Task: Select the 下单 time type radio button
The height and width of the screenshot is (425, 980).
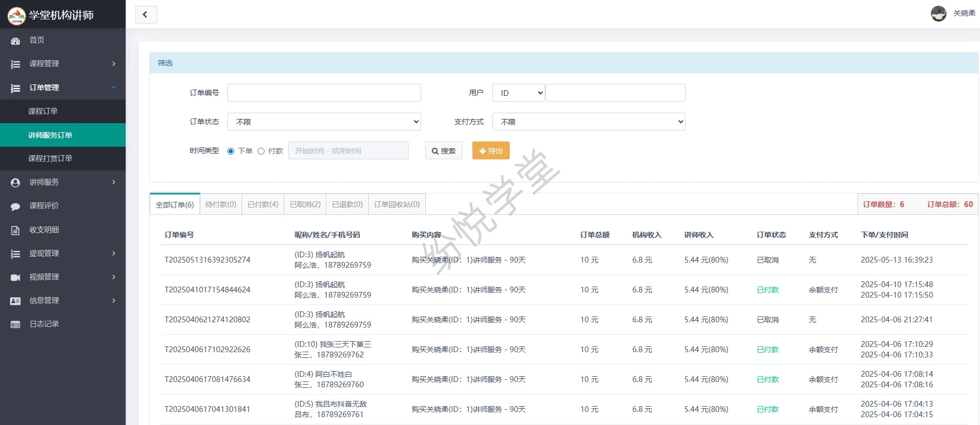Action: [x=230, y=151]
